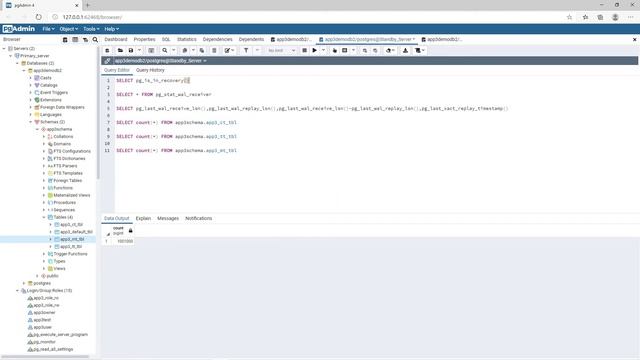
Task: Execute the query with the play button
Action: click(x=314, y=50)
